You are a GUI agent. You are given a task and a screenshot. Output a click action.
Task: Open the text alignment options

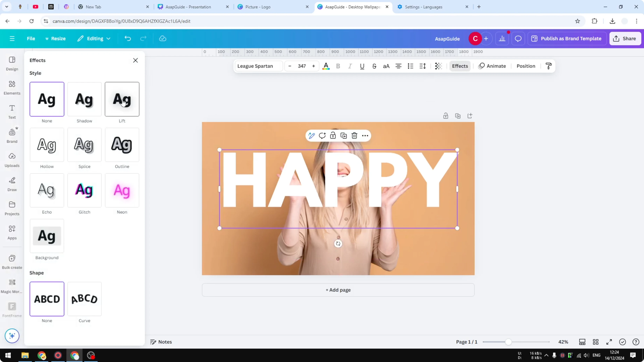pos(398,66)
